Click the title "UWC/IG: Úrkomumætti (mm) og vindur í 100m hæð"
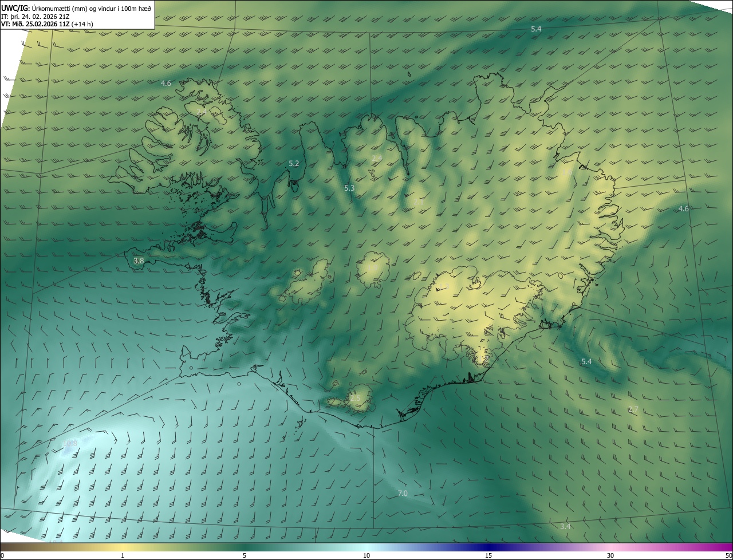Screen dimensions: 733x560 coord(76,8)
